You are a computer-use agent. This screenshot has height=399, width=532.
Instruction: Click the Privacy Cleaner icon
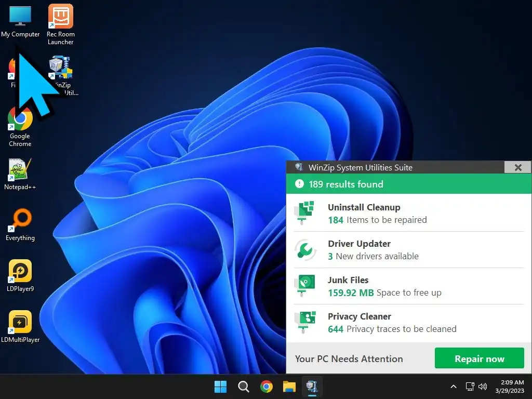point(304,322)
